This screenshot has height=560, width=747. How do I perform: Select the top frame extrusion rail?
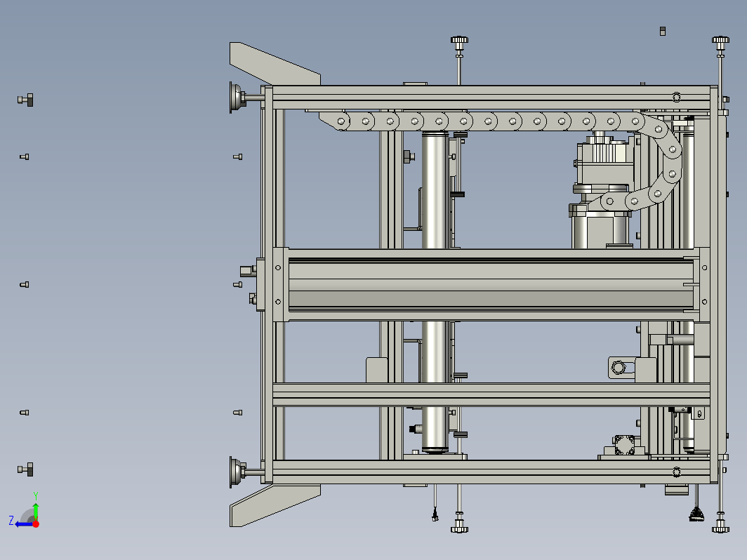click(491, 98)
